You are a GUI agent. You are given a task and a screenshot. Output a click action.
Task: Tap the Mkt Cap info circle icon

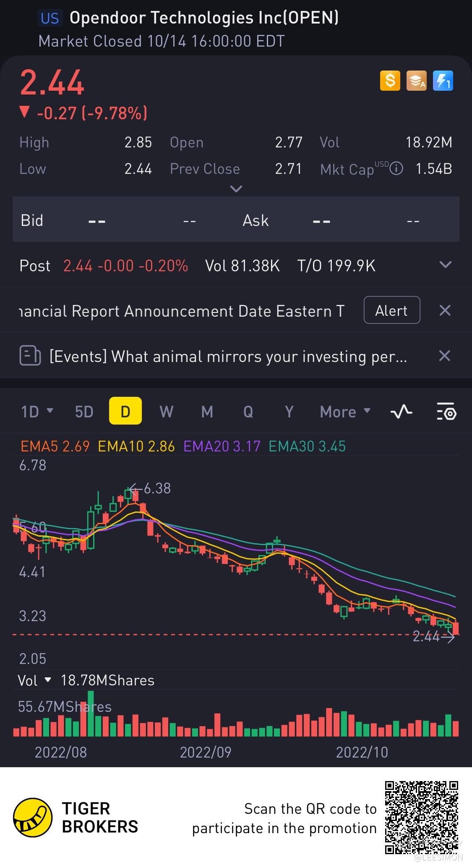(x=396, y=169)
